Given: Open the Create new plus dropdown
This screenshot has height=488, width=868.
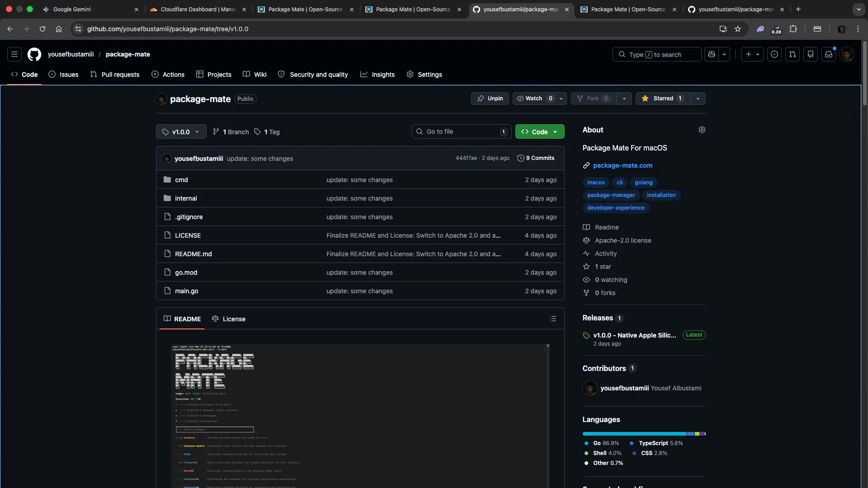Looking at the screenshot, I should coord(752,54).
